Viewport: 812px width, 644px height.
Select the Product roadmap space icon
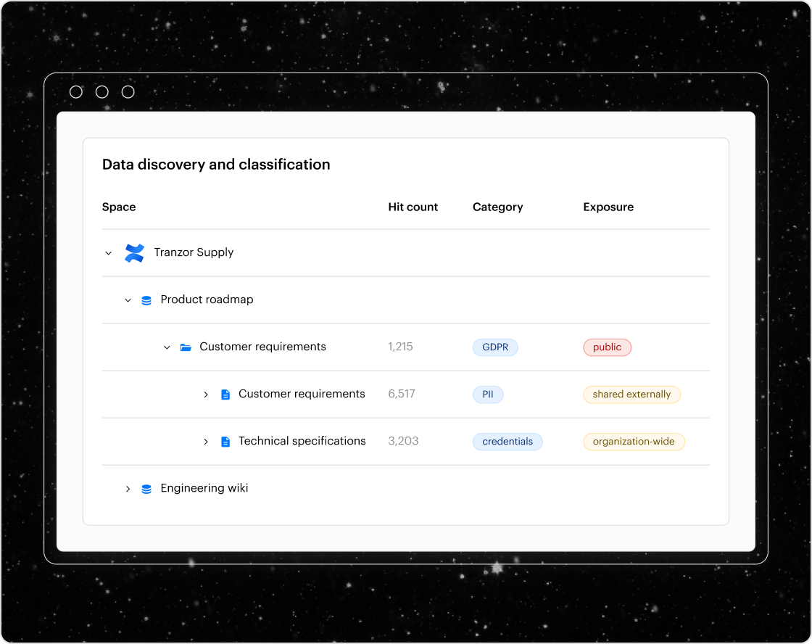click(x=146, y=300)
